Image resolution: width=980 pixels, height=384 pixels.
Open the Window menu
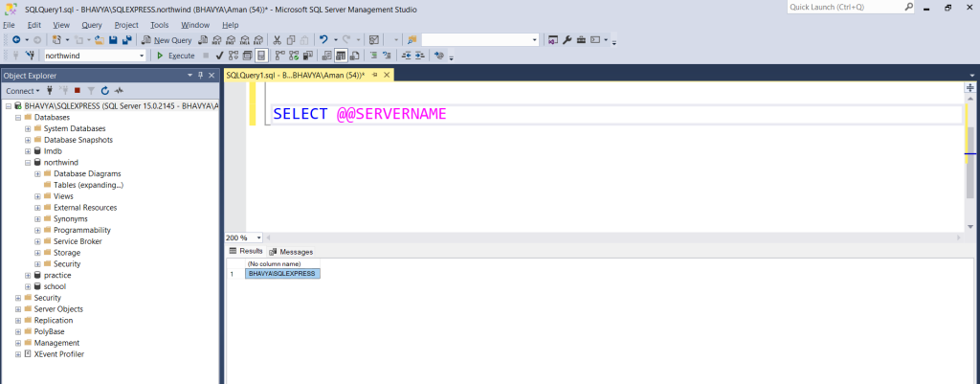[x=195, y=25]
